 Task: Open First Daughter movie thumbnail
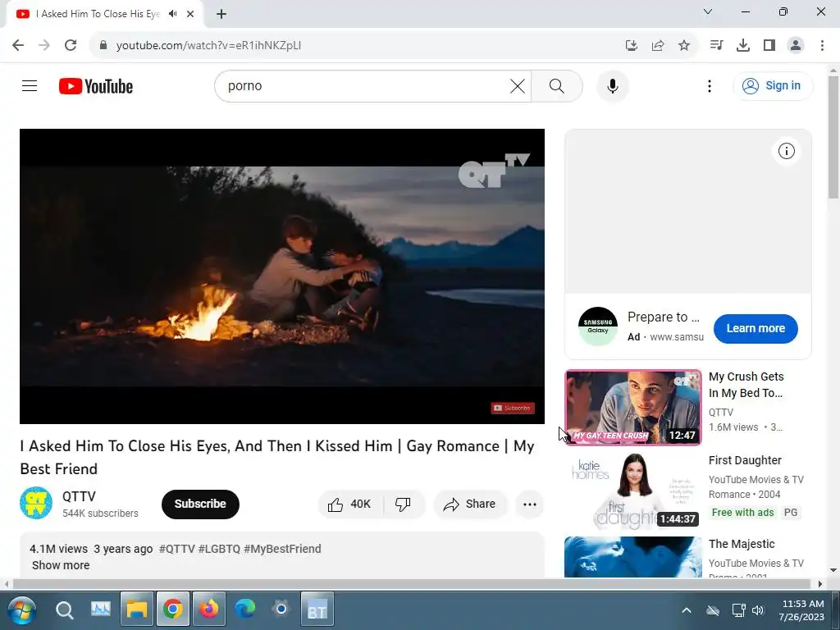click(632, 491)
